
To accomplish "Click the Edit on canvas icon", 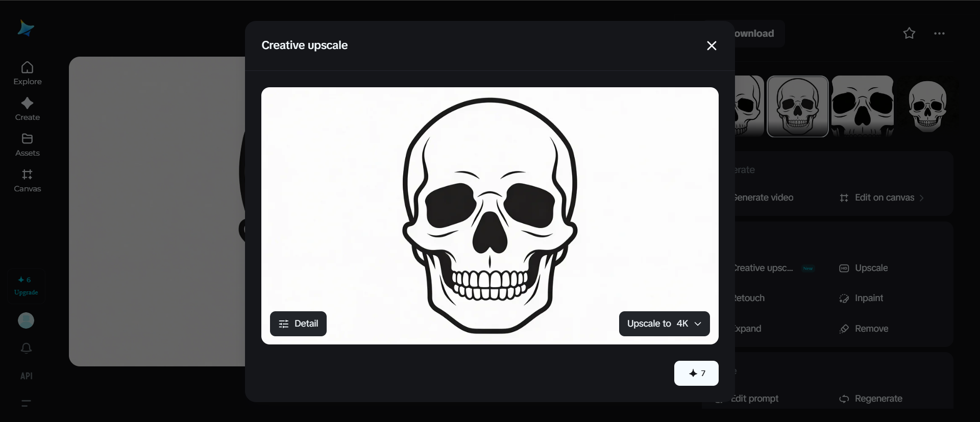I will tap(844, 197).
